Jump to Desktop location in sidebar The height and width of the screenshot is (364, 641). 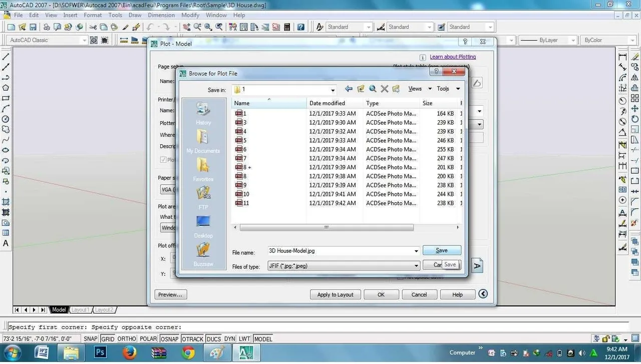click(203, 226)
